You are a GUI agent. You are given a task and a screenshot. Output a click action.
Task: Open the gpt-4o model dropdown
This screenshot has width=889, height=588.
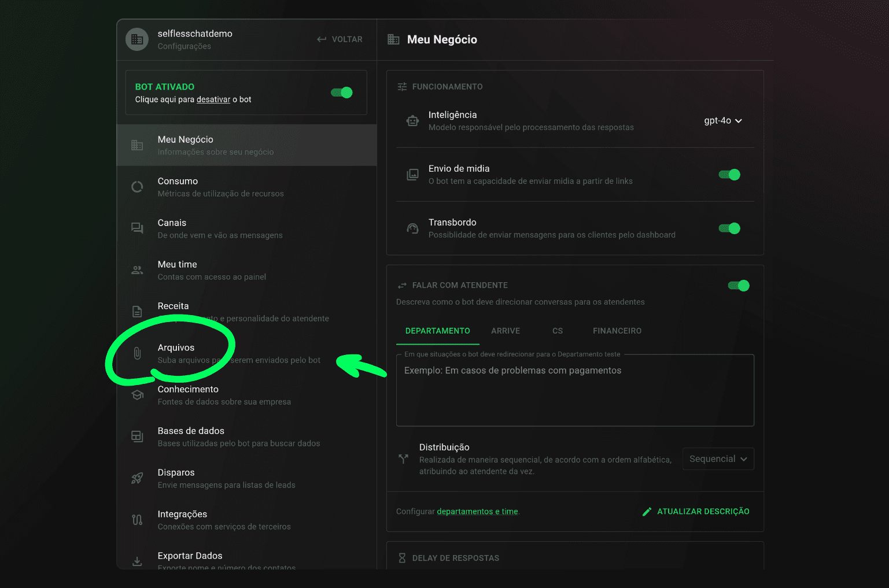[x=723, y=121]
